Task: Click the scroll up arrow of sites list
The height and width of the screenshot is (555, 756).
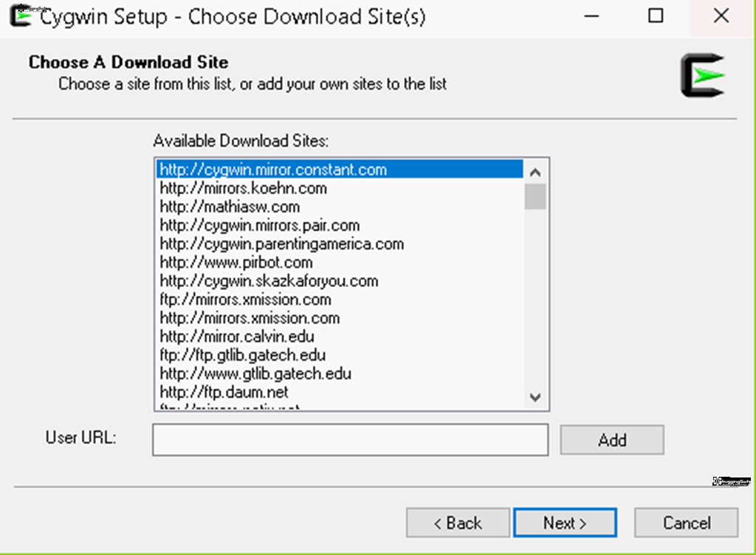Action: coord(535,172)
